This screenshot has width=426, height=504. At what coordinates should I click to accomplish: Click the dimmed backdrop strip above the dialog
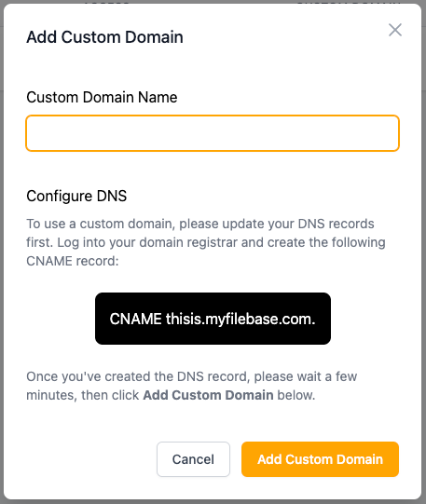(213, 2)
